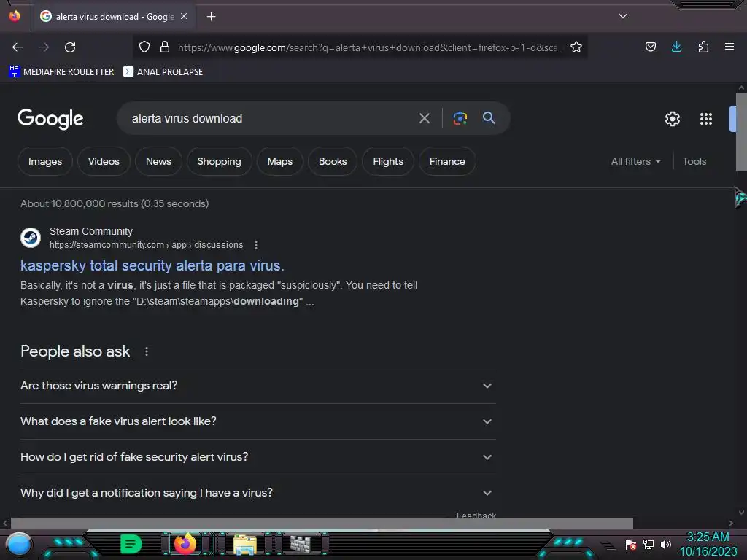Screen dimensions: 747x560
Task: Open the Action Center flag tray icon
Action: click(631, 544)
